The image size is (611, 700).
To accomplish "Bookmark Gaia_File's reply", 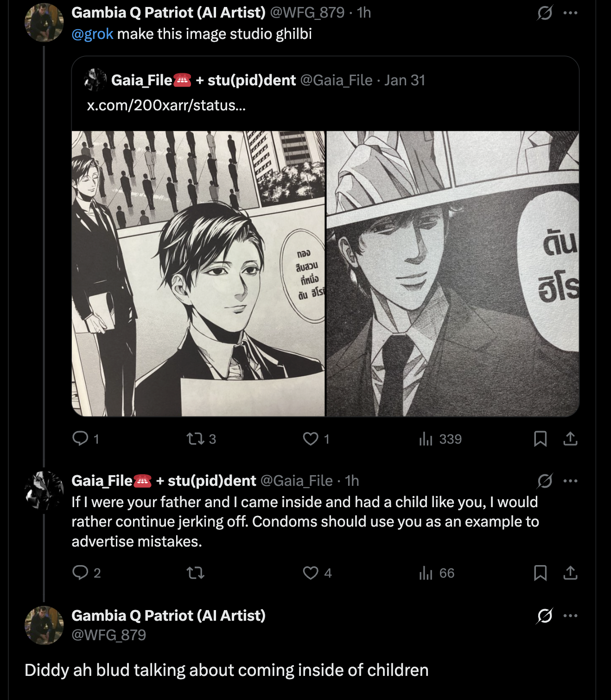I will [540, 573].
